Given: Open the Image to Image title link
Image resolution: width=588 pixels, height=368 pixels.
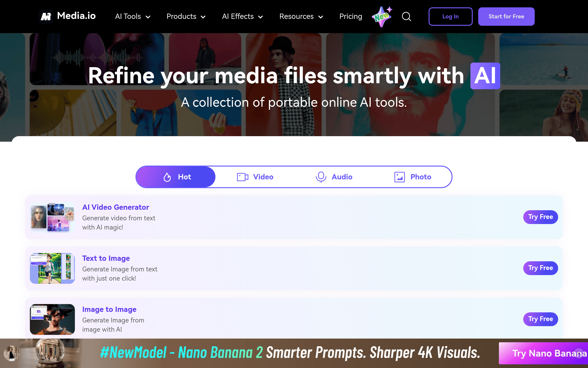Looking at the screenshot, I should click(109, 309).
